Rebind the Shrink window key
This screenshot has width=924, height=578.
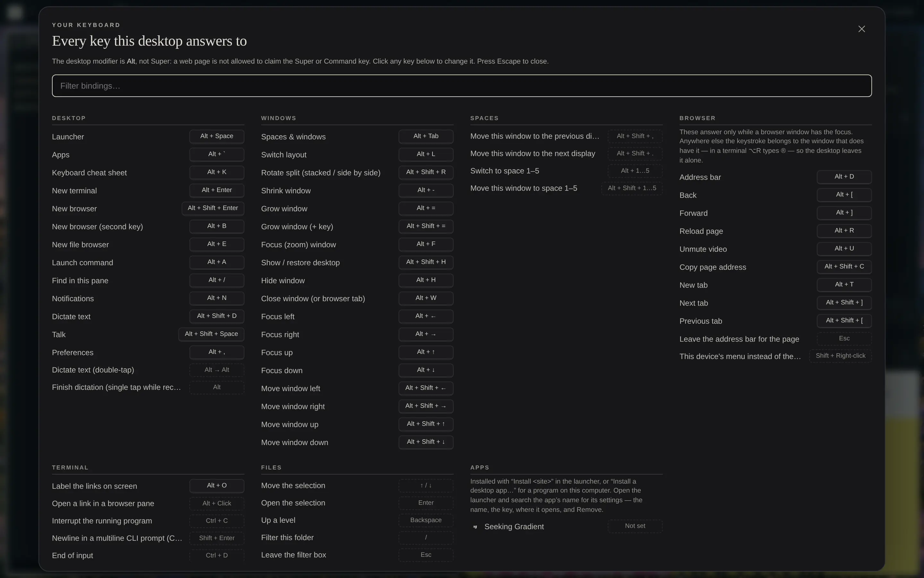coord(426,190)
